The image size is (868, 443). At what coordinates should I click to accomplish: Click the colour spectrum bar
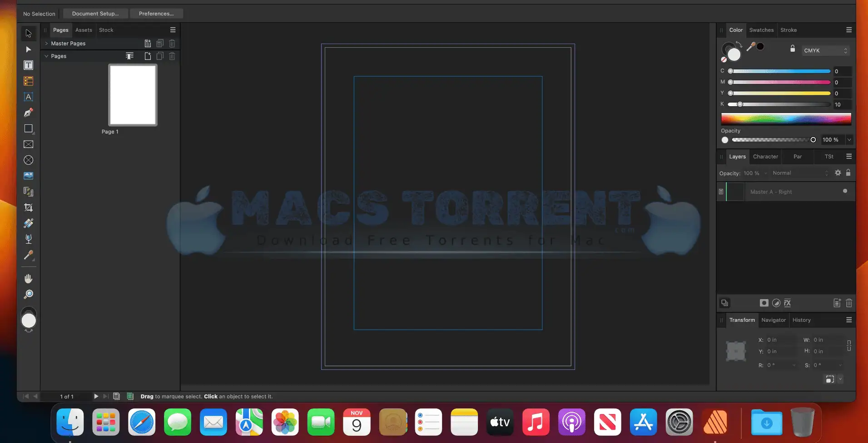pyautogui.click(x=786, y=119)
